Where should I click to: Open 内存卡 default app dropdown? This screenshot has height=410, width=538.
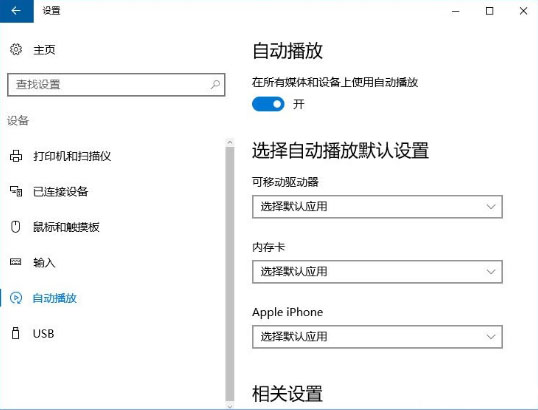point(377,272)
